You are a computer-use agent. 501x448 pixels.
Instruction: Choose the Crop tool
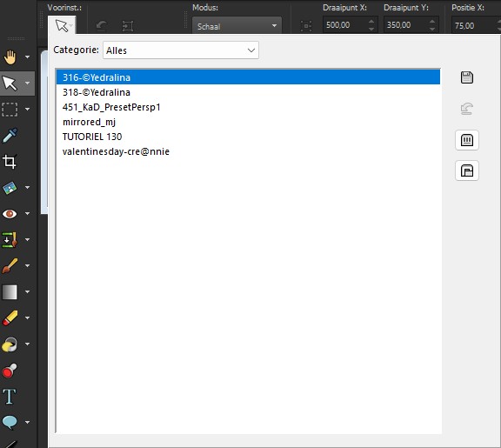[x=10, y=162]
